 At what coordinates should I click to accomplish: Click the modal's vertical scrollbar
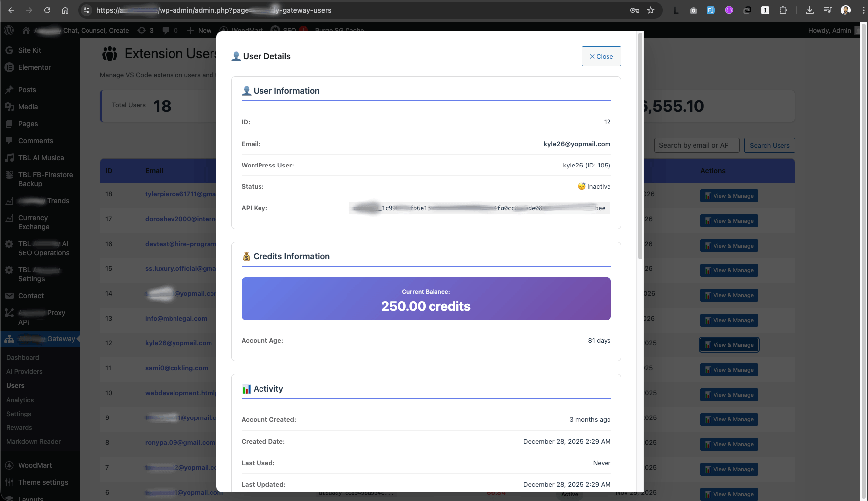tap(640, 149)
